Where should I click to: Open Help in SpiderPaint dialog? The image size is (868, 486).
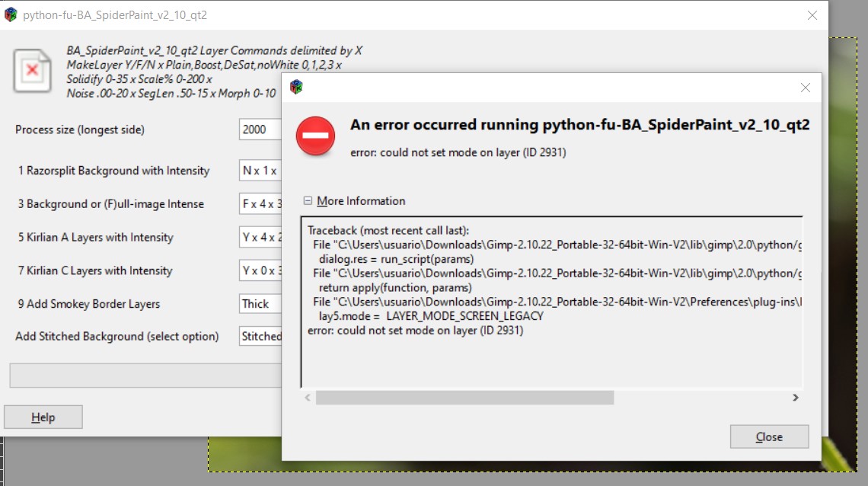43,417
